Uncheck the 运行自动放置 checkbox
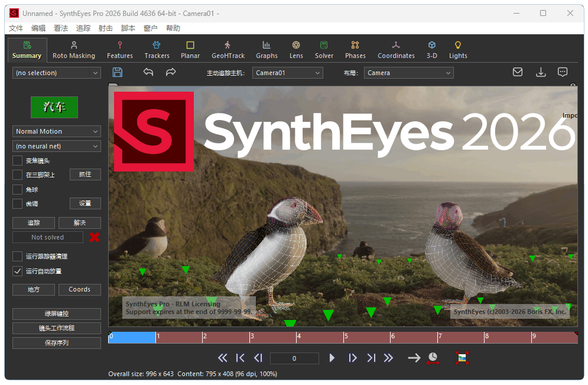 coord(18,271)
